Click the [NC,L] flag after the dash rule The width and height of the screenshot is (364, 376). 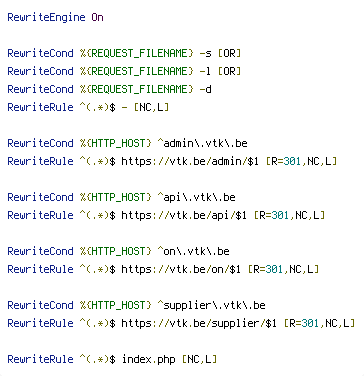click(x=151, y=107)
